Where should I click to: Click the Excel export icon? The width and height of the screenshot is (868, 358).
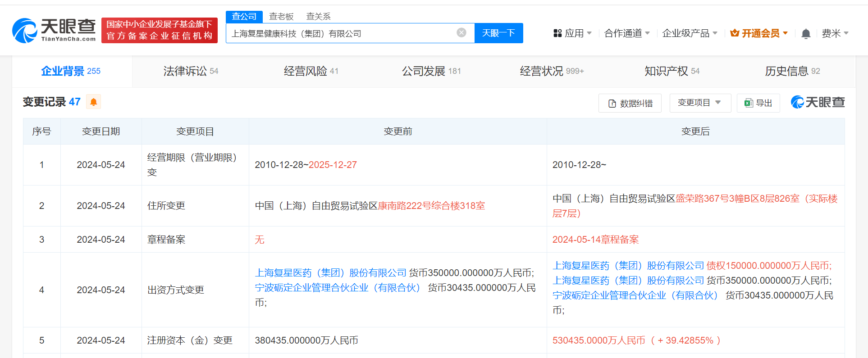tap(749, 103)
